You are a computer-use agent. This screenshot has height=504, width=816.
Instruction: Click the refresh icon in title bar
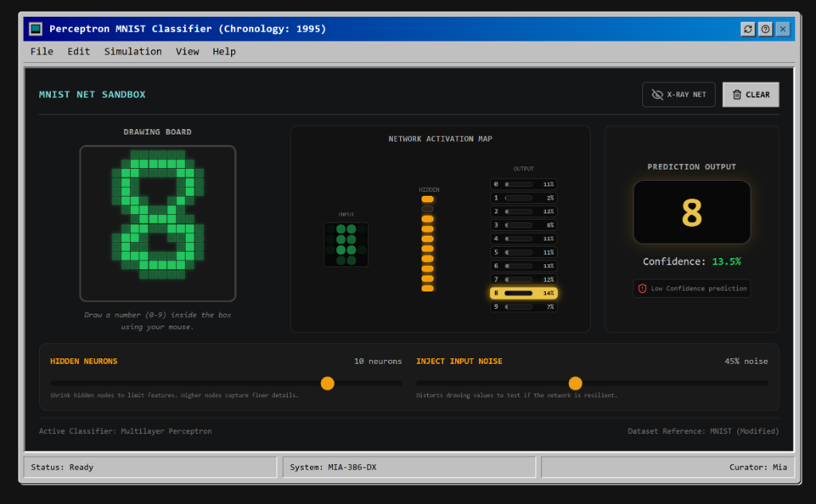[x=747, y=29]
